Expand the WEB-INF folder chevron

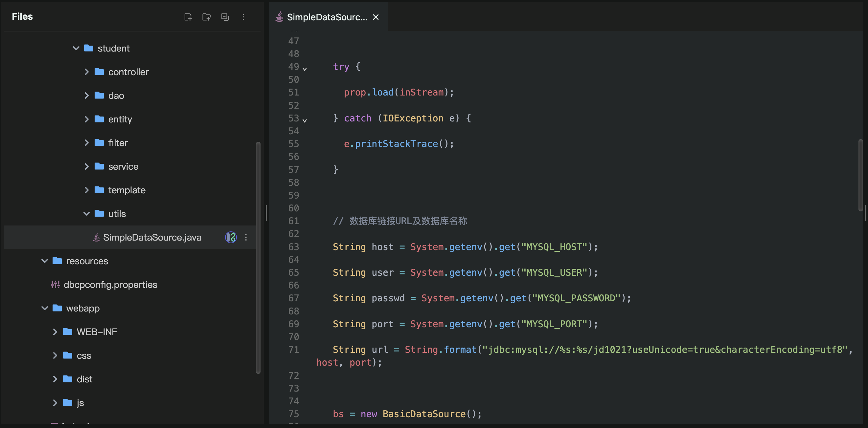coord(55,332)
